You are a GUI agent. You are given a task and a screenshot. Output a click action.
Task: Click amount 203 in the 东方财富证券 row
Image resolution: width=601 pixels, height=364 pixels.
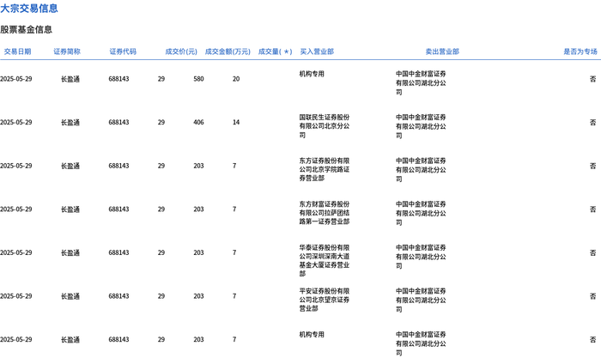(198, 209)
